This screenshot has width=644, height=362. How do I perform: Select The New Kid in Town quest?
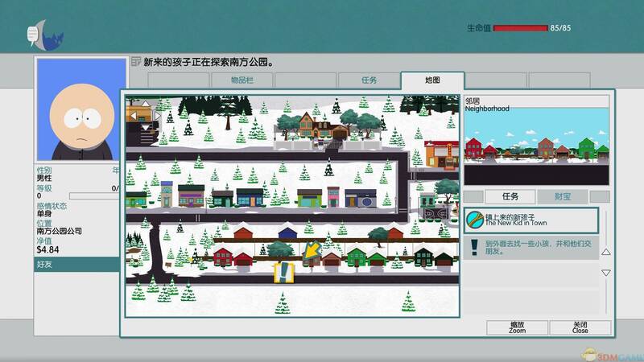[531, 220]
